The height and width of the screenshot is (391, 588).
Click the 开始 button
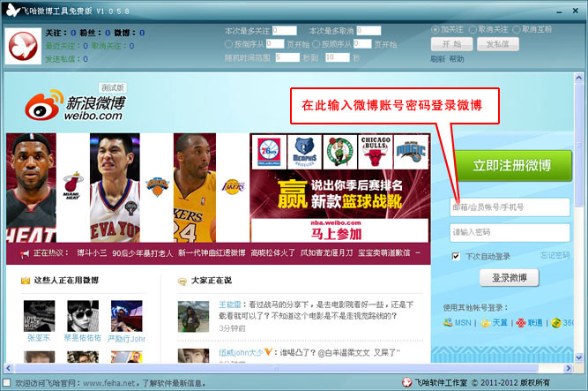point(451,44)
